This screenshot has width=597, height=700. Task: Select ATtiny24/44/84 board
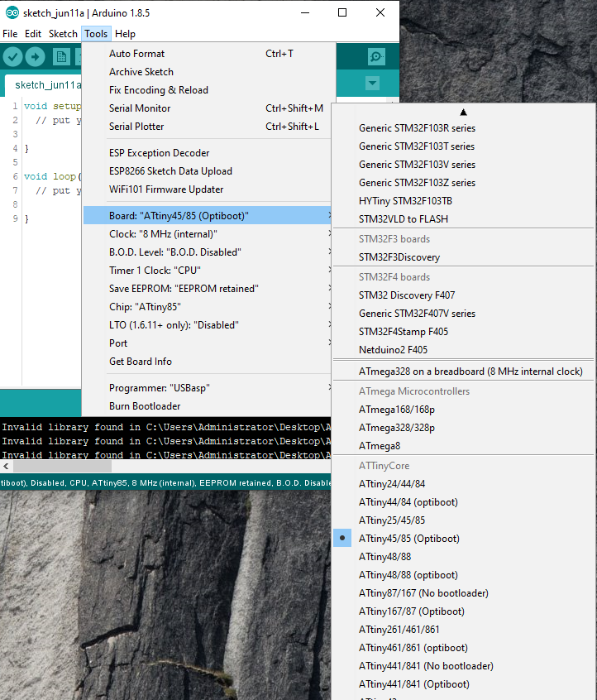(x=464, y=484)
